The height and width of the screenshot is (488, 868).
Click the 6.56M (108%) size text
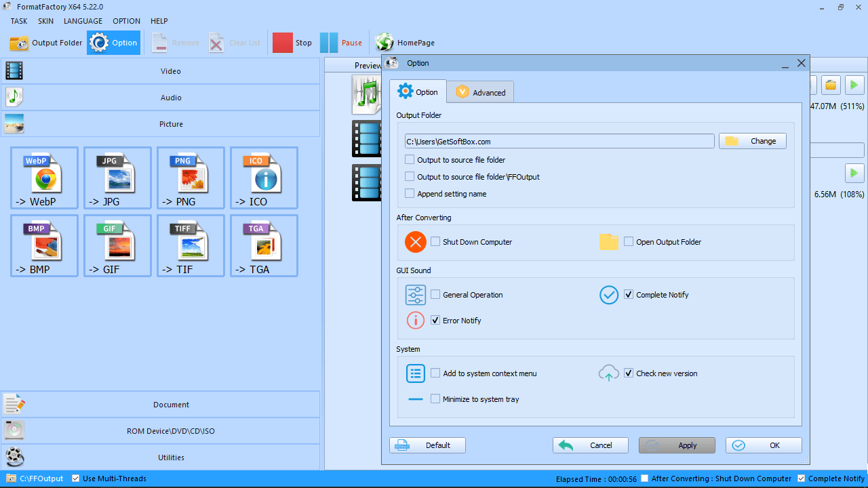point(840,195)
